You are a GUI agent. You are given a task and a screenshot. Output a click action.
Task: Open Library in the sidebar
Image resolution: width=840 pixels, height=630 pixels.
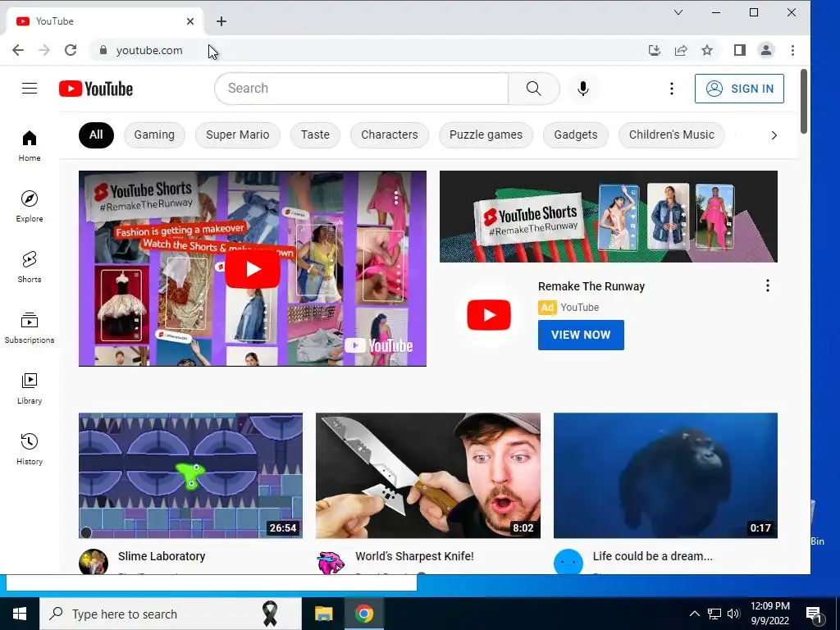[x=30, y=388]
